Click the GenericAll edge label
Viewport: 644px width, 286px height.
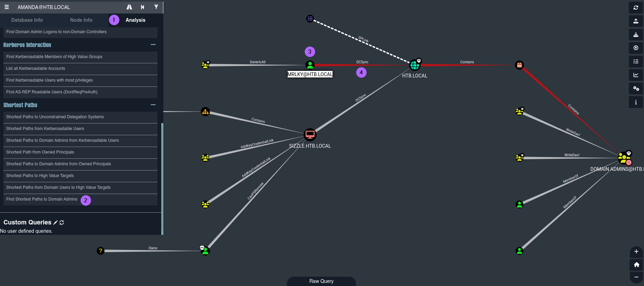coord(258,62)
